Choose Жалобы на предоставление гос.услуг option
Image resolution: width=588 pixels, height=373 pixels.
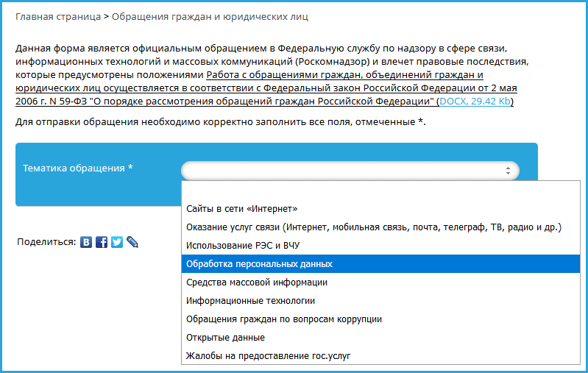(x=380, y=356)
